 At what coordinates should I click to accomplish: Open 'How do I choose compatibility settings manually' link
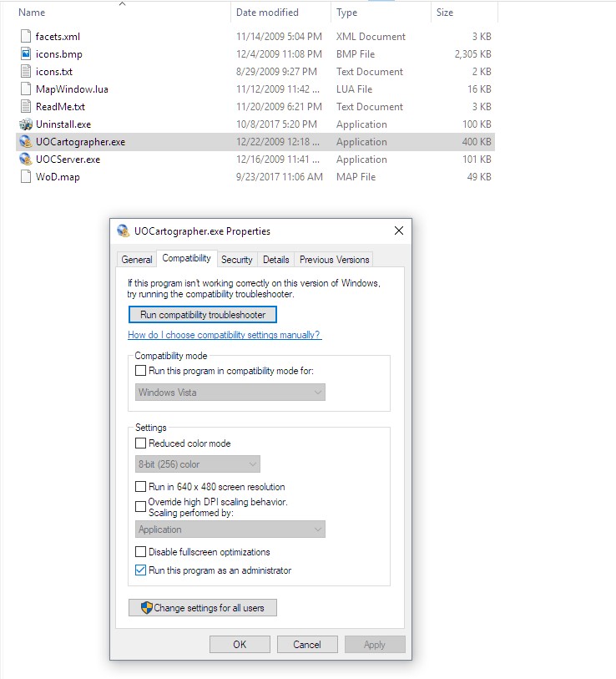tap(224, 335)
